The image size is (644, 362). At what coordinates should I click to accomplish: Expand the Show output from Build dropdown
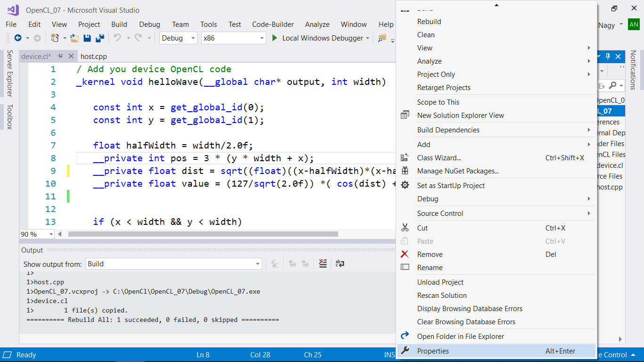click(173, 264)
